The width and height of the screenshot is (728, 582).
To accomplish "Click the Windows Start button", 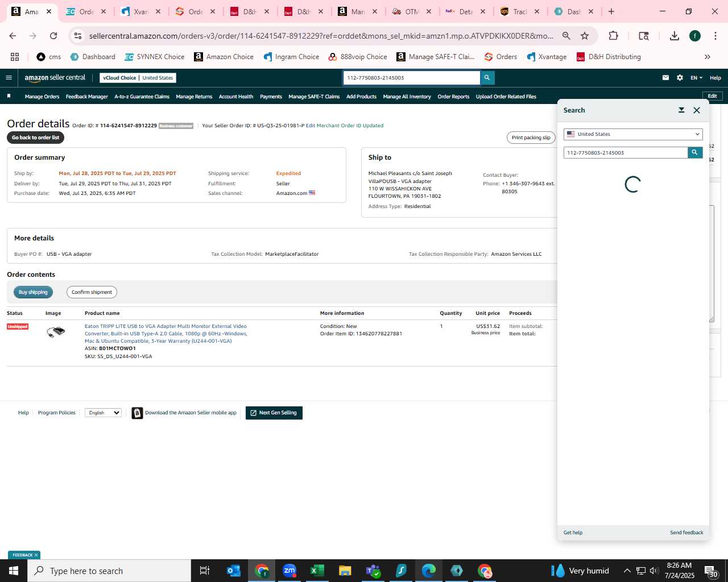I will click(x=14, y=571).
